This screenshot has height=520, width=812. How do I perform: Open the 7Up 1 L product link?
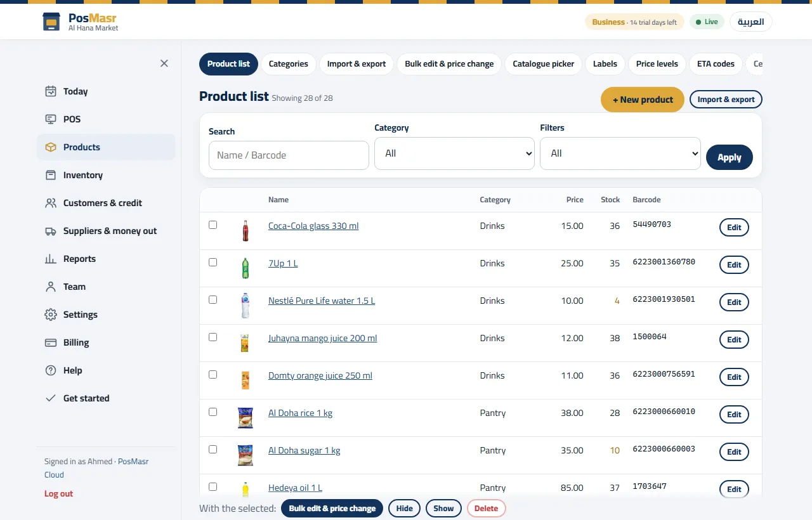click(283, 263)
